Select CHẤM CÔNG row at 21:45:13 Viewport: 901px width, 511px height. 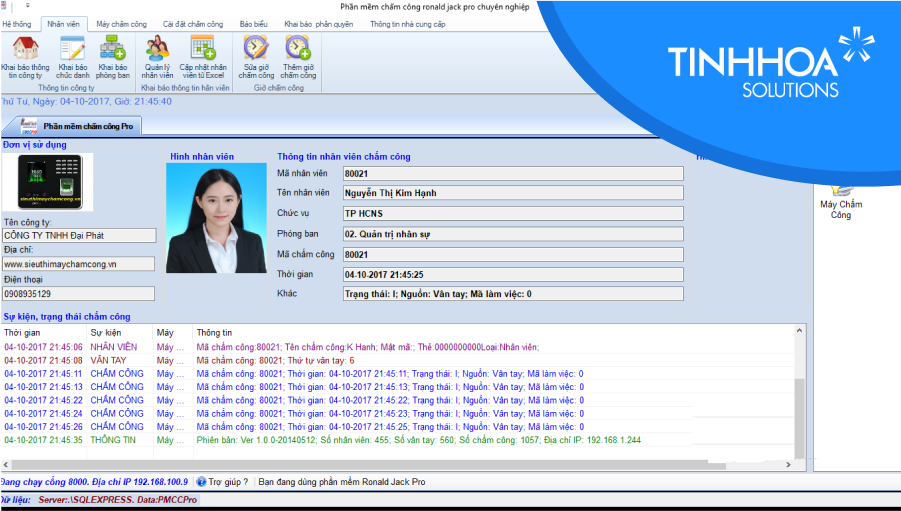[x=398, y=387]
